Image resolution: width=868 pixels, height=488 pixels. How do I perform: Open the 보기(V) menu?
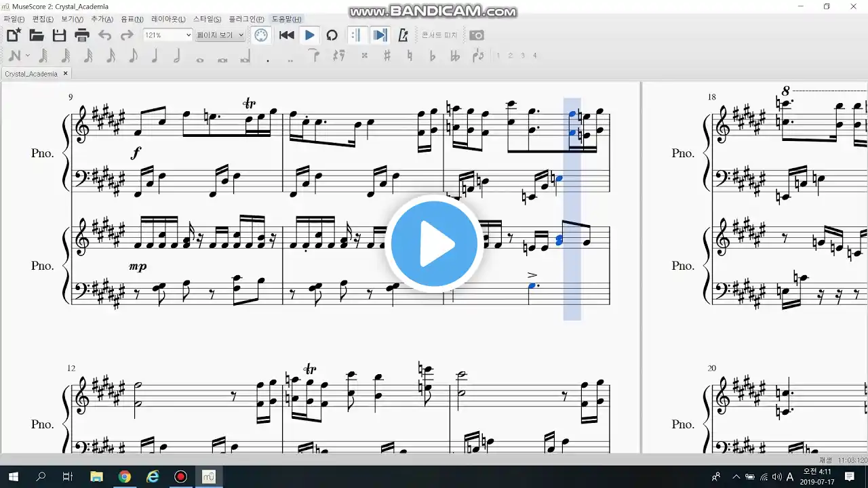(72, 19)
